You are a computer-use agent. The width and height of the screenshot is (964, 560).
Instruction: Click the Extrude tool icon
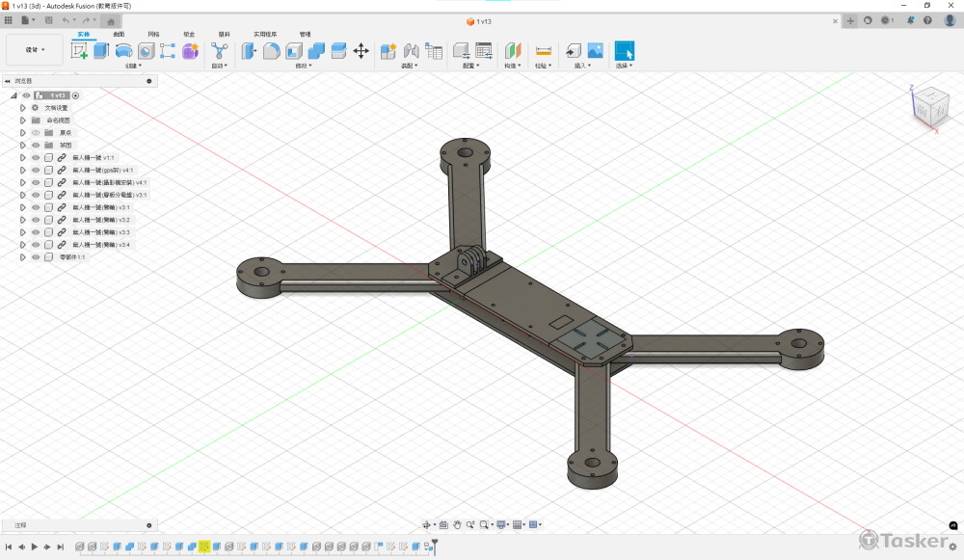(101, 51)
